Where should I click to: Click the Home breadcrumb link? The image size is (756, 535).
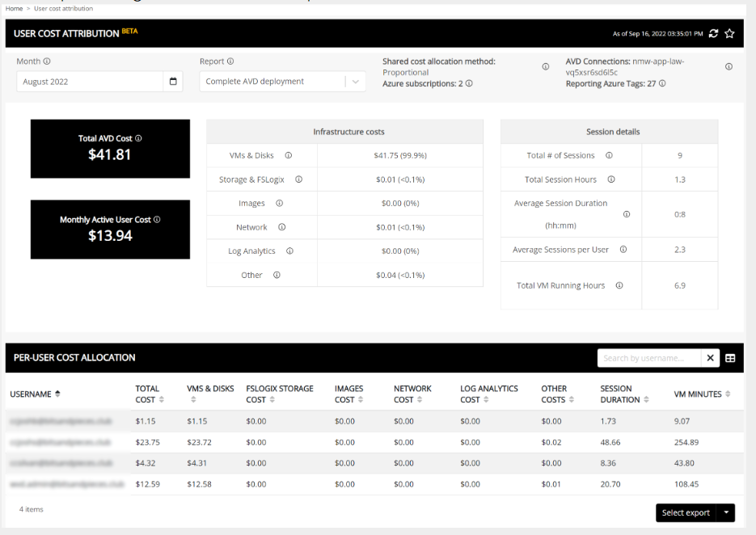pyautogui.click(x=14, y=8)
